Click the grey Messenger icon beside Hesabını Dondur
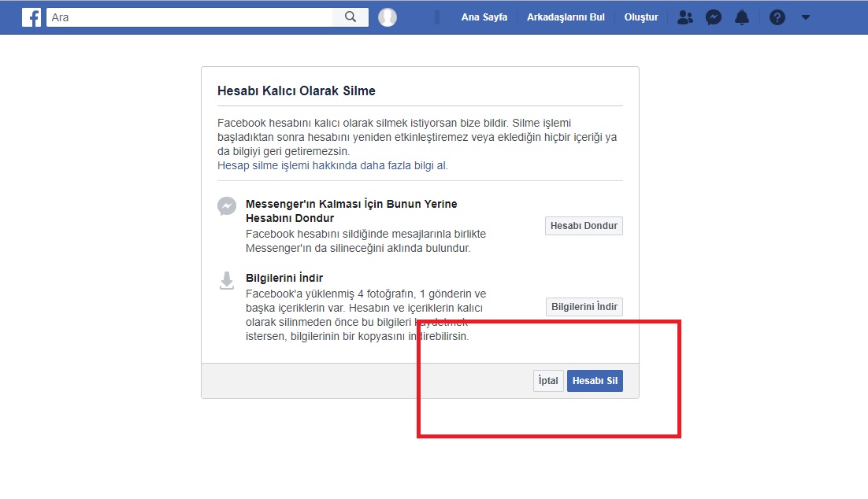 click(x=227, y=206)
